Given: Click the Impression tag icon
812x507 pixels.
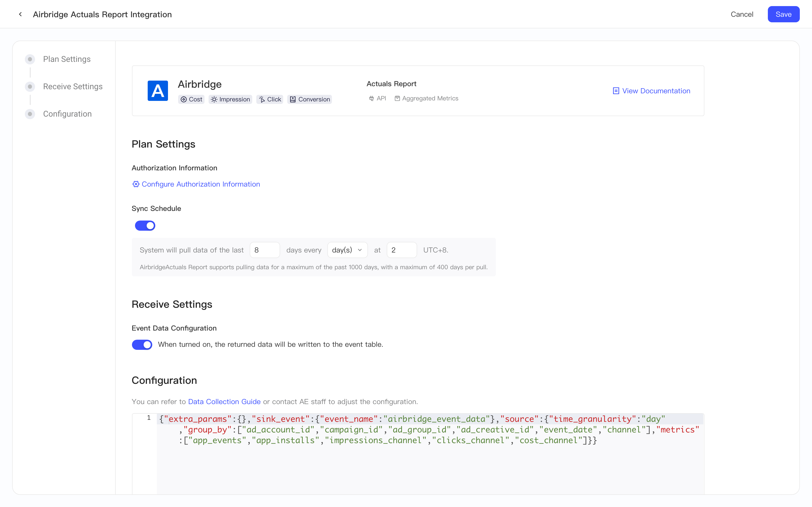Looking at the screenshot, I should (214, 99).
